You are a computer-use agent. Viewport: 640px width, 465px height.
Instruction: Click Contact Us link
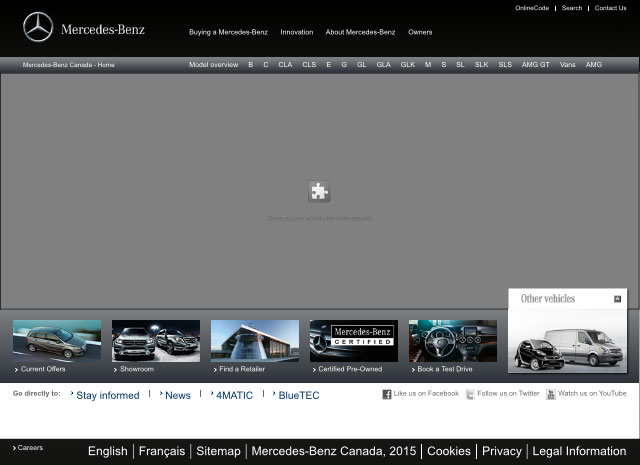[610, 8]
